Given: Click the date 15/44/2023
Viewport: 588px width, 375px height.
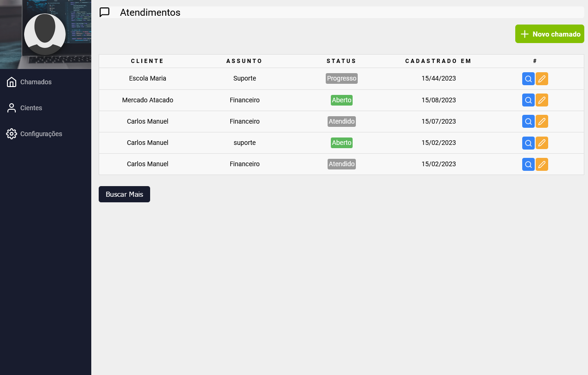Looking at the screenshot, I should [438, 78].
